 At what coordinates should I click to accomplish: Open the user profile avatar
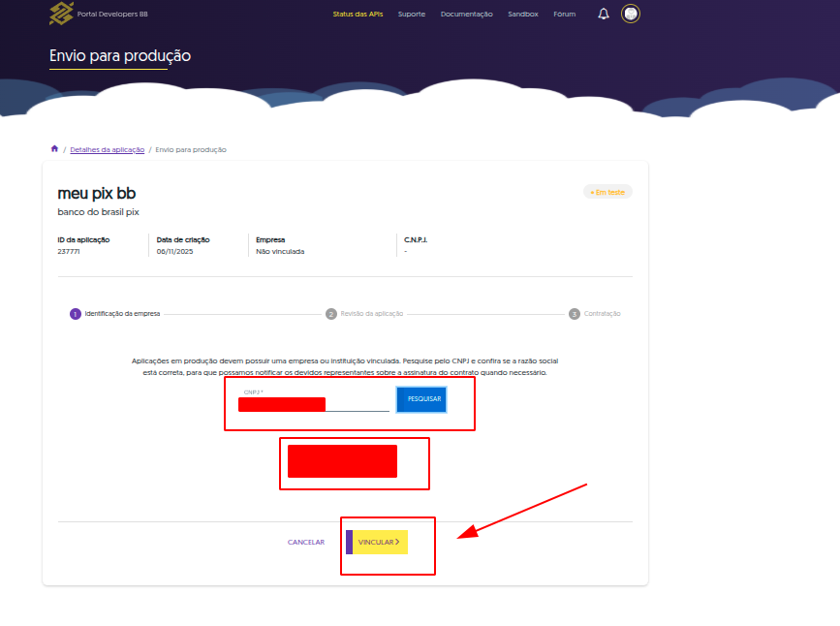(631, 14)
